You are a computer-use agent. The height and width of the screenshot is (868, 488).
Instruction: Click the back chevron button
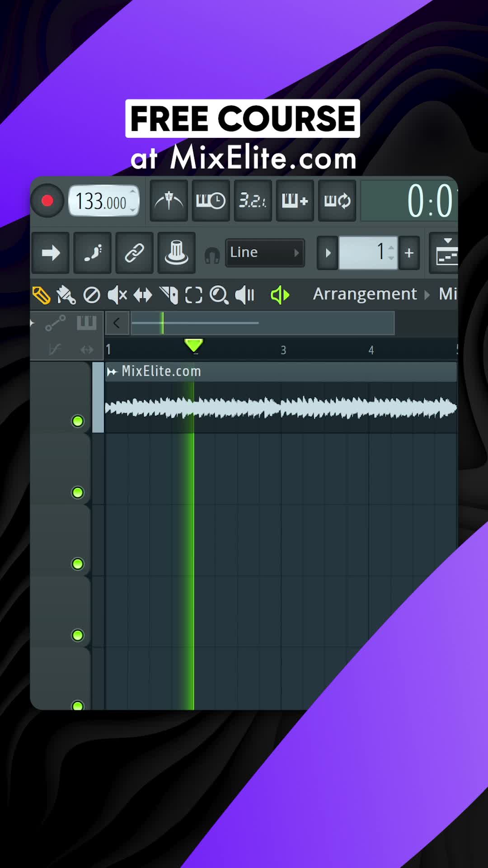(x=117, y=323)
